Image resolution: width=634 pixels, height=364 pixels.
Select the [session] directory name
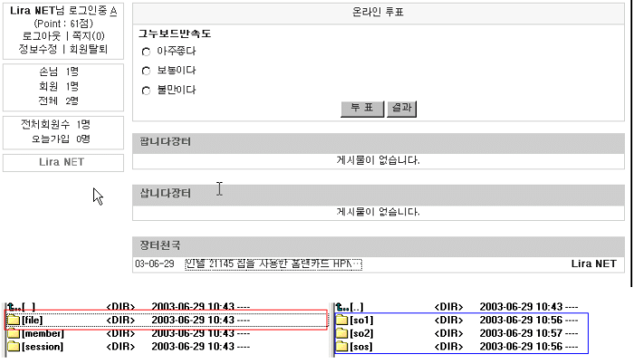point(43,347)
